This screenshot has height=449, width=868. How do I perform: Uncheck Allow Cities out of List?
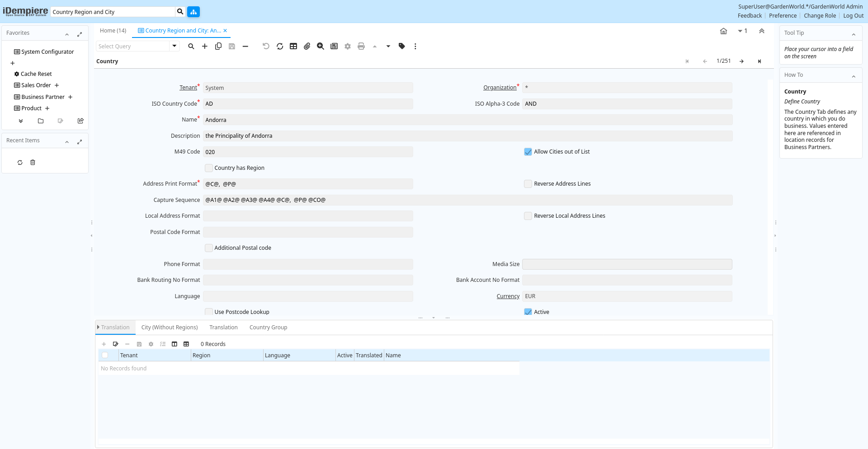click(x=528, y=152)
